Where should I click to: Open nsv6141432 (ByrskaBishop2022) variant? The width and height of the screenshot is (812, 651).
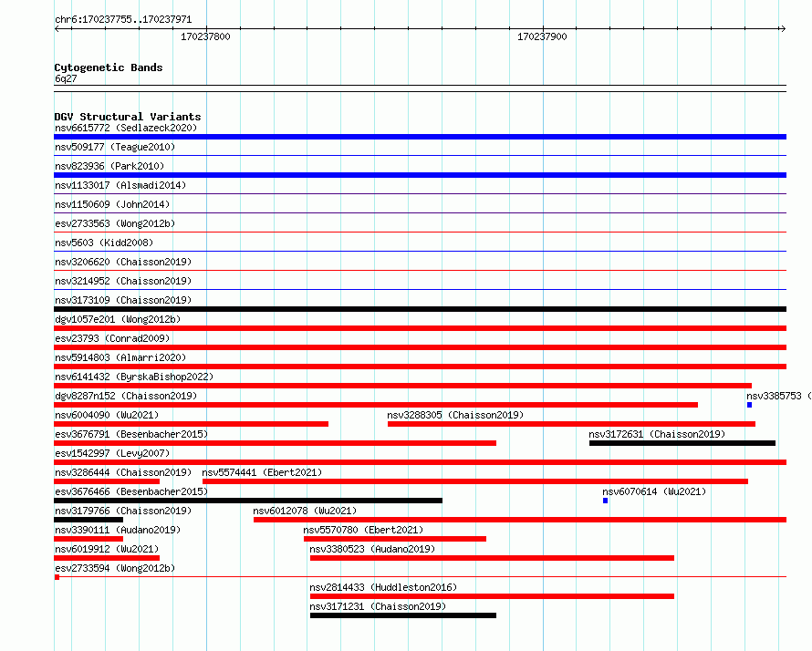tap(134, 377)
